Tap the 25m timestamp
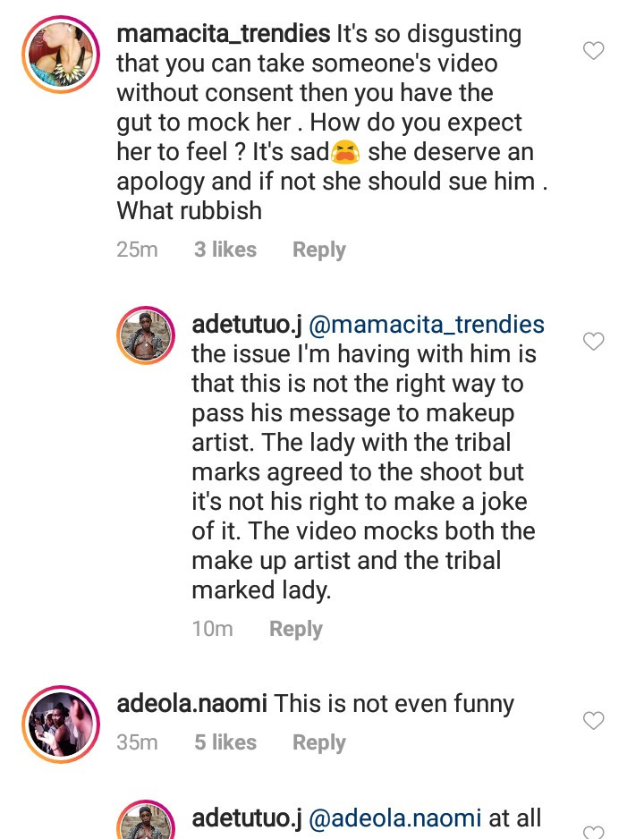This screenshot has width=644, height=839. 137,250
